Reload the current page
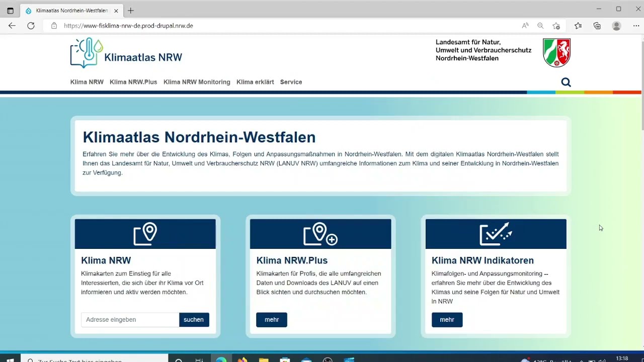Image resolution: width=644 pixels, height=362 pixels. click(x=31, y=26)
